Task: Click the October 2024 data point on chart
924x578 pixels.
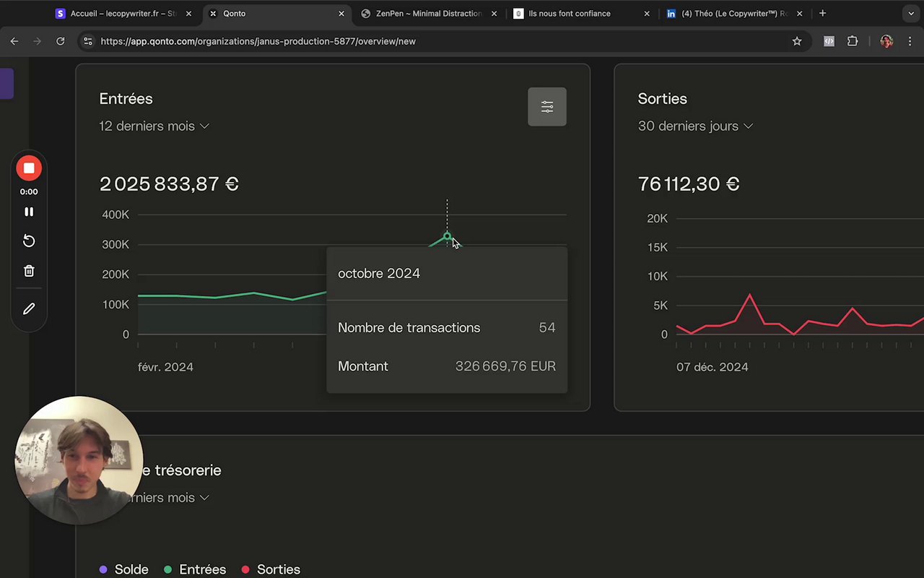Action: point(447,236)
